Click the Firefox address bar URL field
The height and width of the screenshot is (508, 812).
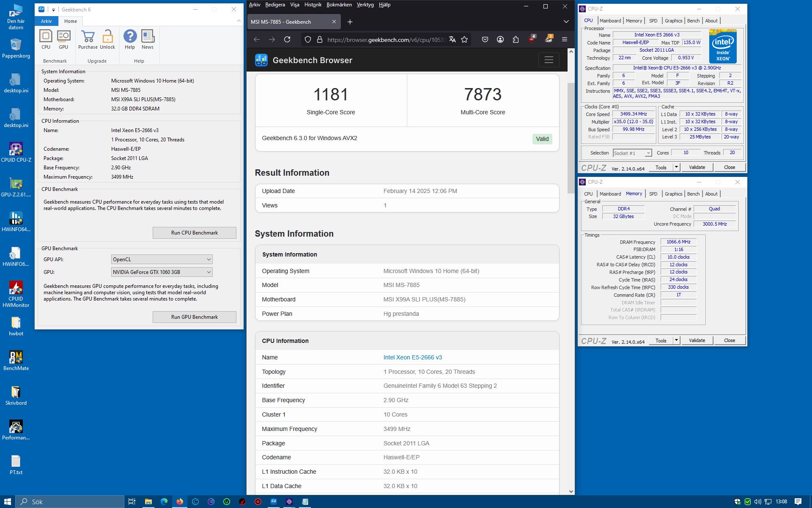coord(386,40)
